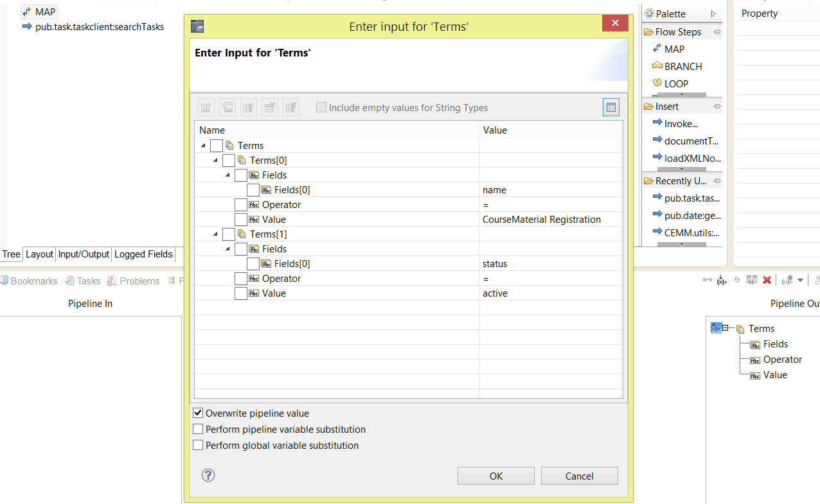Viewport: 820px width, 504px height.
Task: Toggle checkbox for Fields[0] row with status
Action: 253,264
